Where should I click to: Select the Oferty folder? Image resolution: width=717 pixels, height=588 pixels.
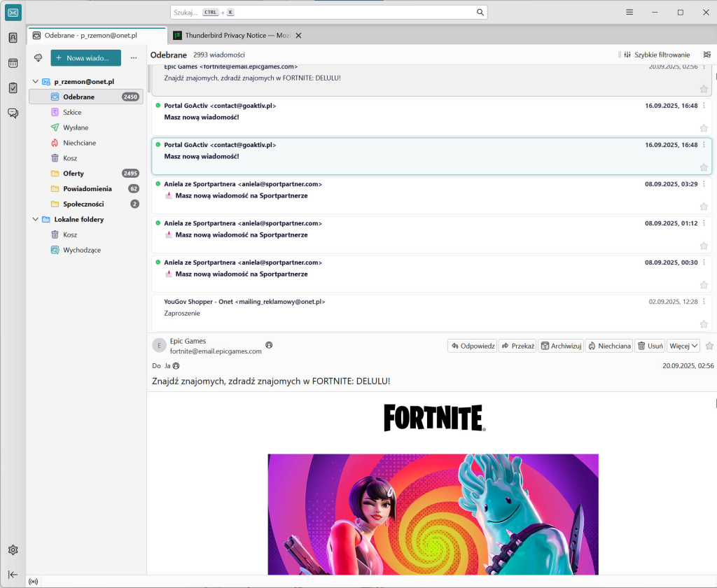[x=73, y=173]
